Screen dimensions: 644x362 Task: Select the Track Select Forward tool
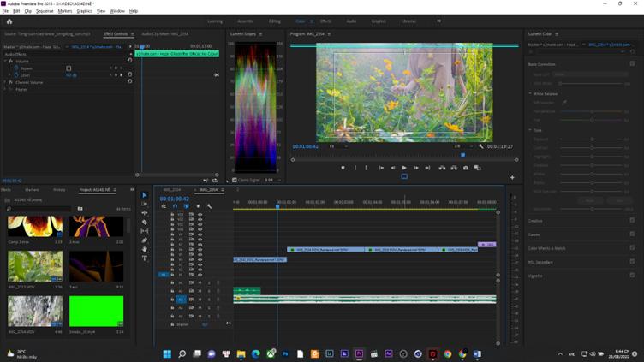[x=145, y=204]
